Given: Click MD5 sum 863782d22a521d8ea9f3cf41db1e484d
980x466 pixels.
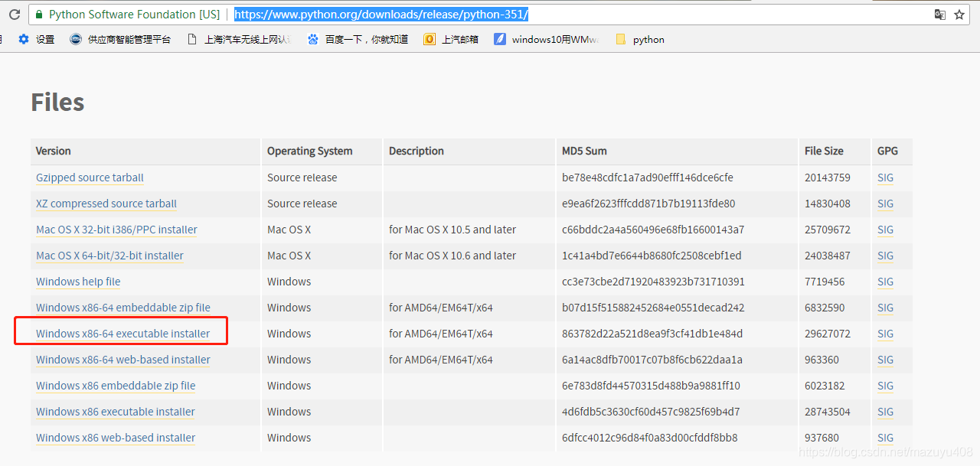Looking at the screenshot, I should (652, 334).
